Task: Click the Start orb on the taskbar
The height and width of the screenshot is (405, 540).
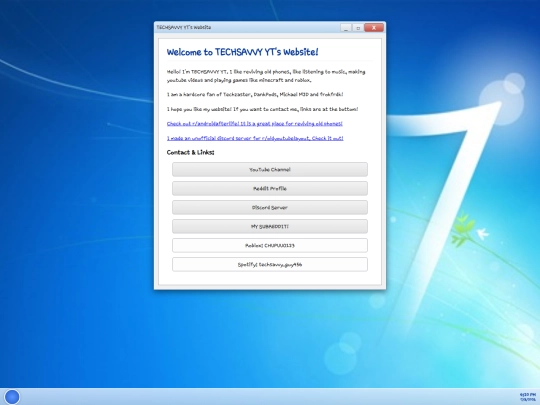Action: (x=12, y=397)
